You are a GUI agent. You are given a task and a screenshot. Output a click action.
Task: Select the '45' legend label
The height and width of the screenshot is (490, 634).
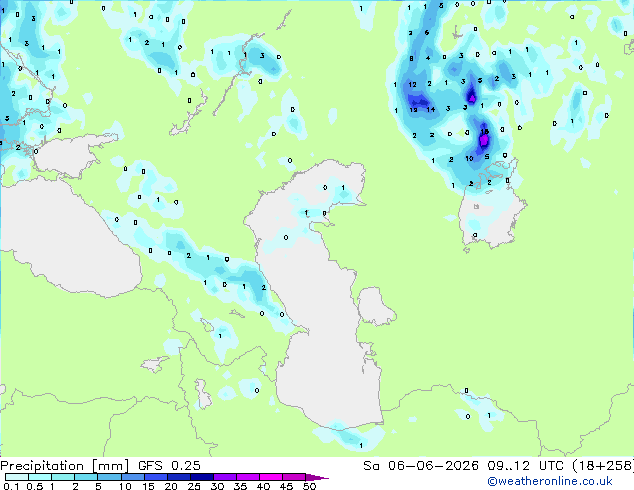[286, 486]
